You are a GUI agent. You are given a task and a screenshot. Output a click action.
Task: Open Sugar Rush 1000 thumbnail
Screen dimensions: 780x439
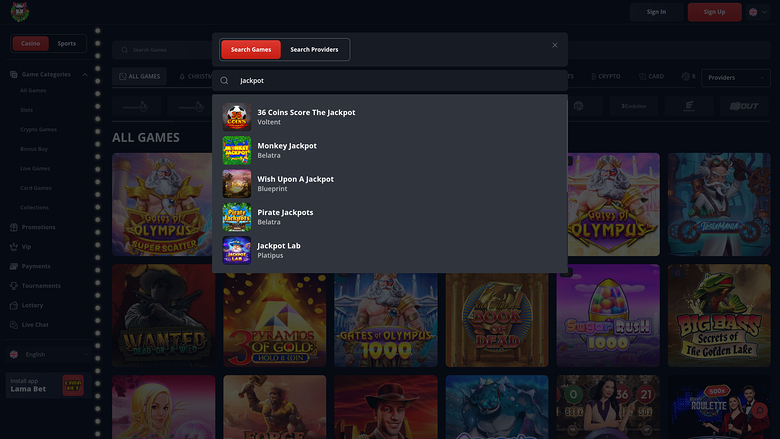coord(608,316)
